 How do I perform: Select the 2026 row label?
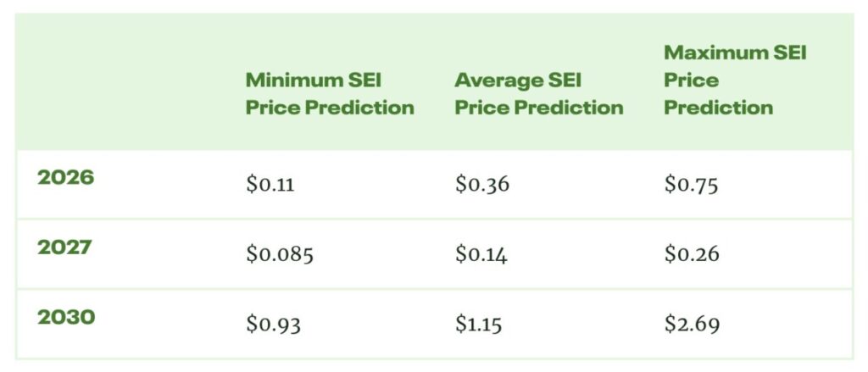pyautogui.click(x=66, y=179)
